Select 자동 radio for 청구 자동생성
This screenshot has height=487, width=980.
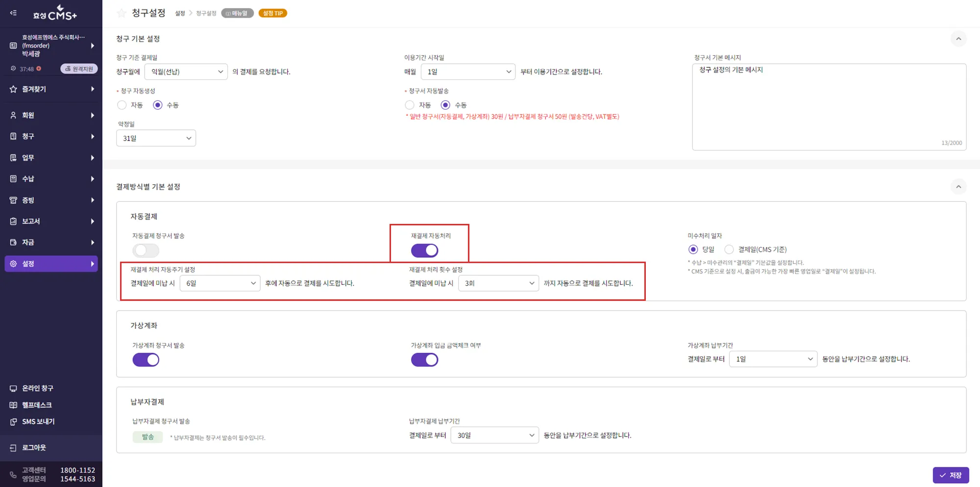[122, 105]
